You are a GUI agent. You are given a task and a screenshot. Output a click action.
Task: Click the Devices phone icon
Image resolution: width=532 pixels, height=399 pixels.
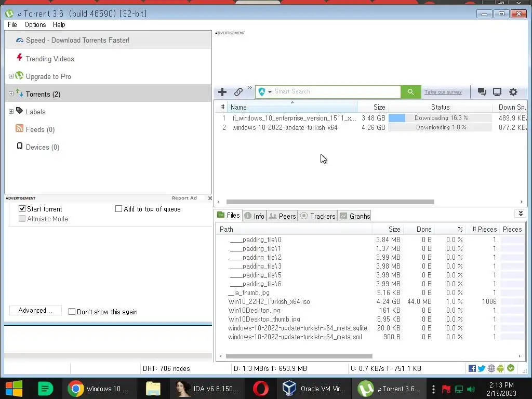[20, 146]
